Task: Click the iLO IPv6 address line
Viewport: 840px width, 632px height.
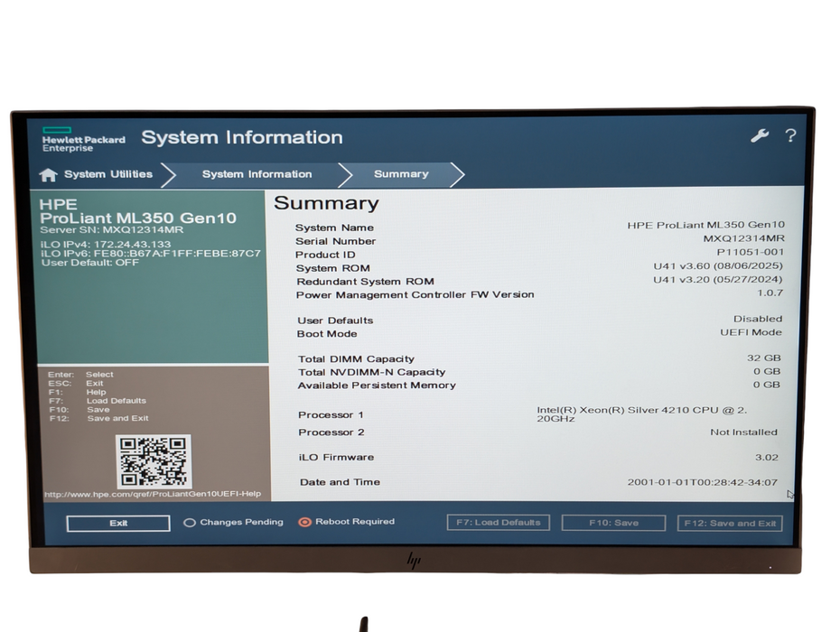Action: pyautogui.click(x=151, y=254)
